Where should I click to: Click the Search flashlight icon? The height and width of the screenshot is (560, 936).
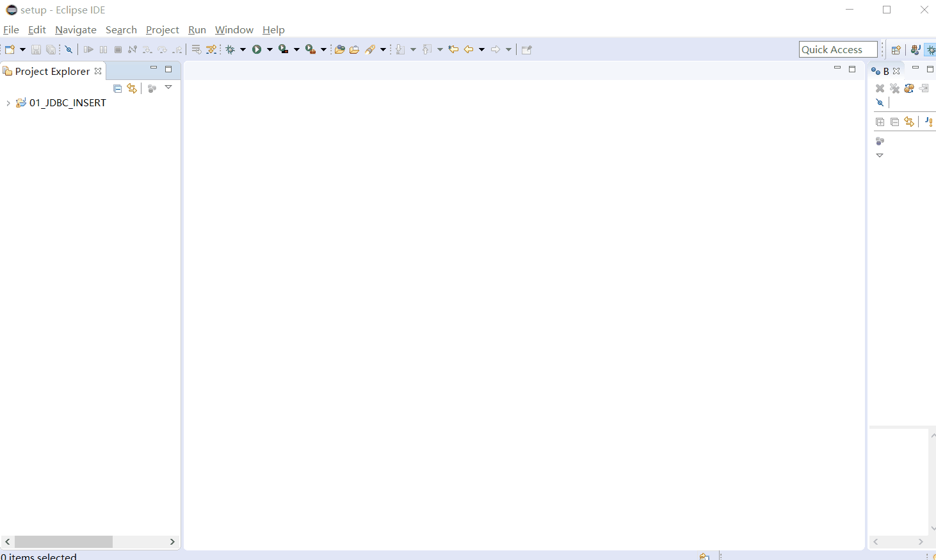(x=370, y=49)
